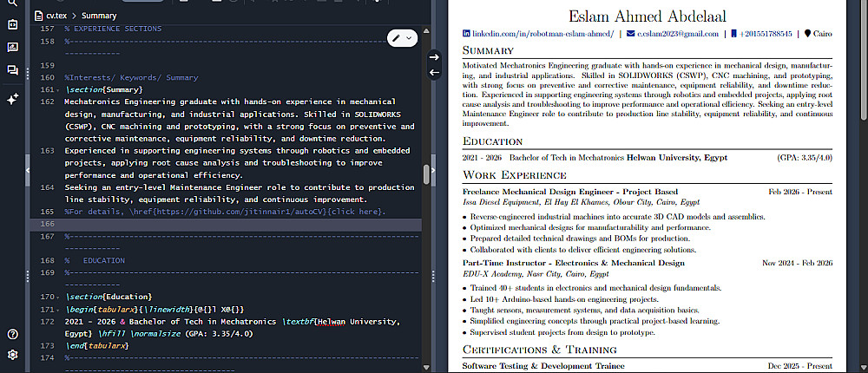
Task: Click the Summary breadcrumb item
Action: tap(99, 16)
